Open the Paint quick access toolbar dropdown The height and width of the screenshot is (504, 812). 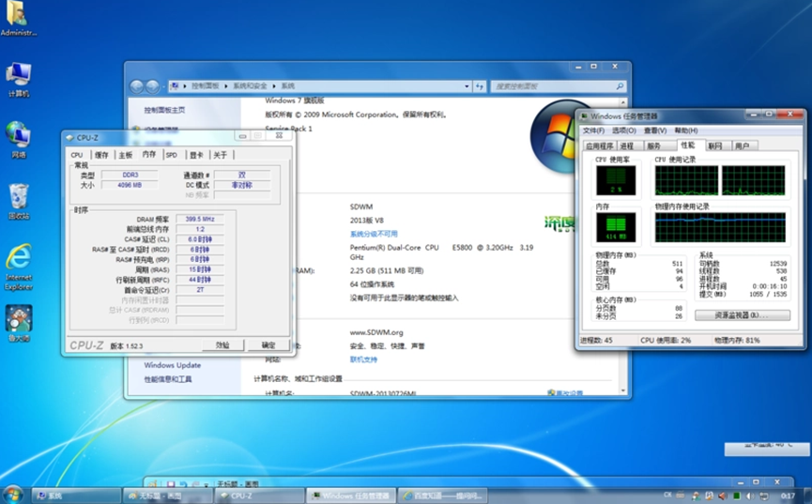(207, 485)
